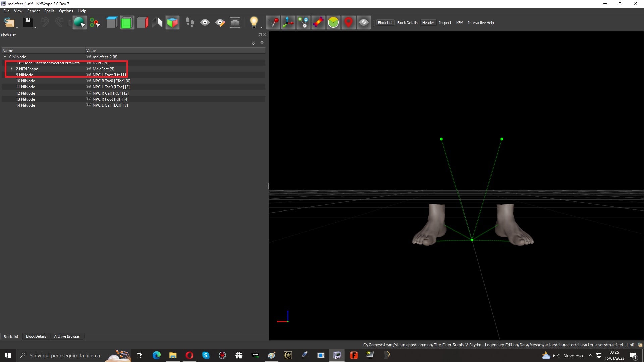Toggle the colorful collision display button
Image resolution: width=644 pixels, height=362 pixels.
click(318, 23)
